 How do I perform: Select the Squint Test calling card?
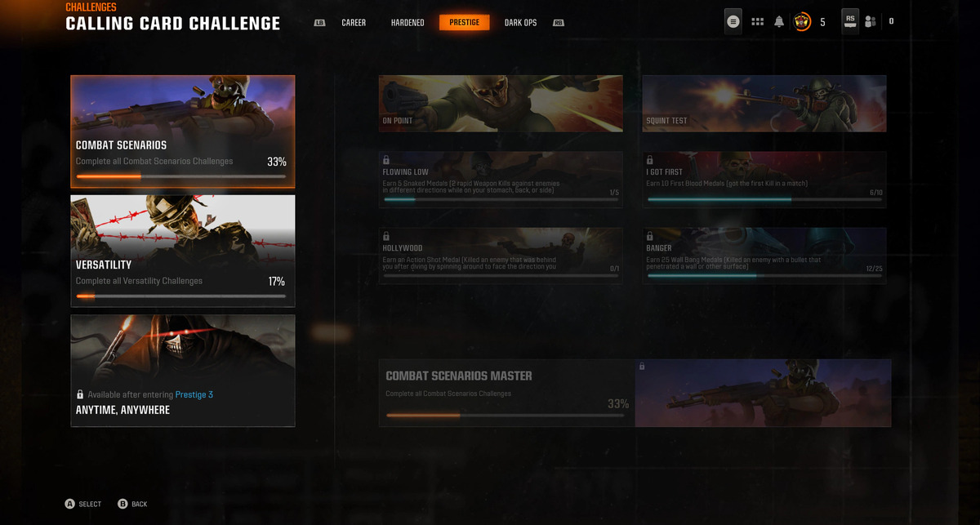click(x=764, y=104)
